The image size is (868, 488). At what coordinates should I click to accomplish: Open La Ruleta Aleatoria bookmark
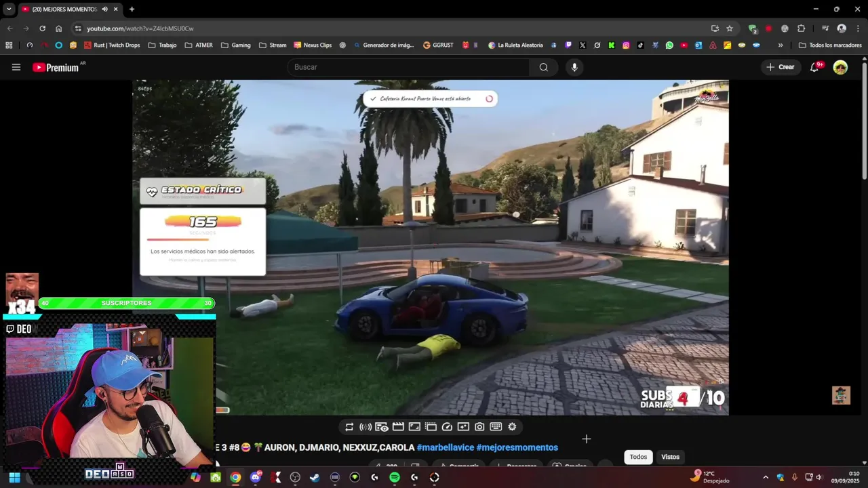coord(515,45)
